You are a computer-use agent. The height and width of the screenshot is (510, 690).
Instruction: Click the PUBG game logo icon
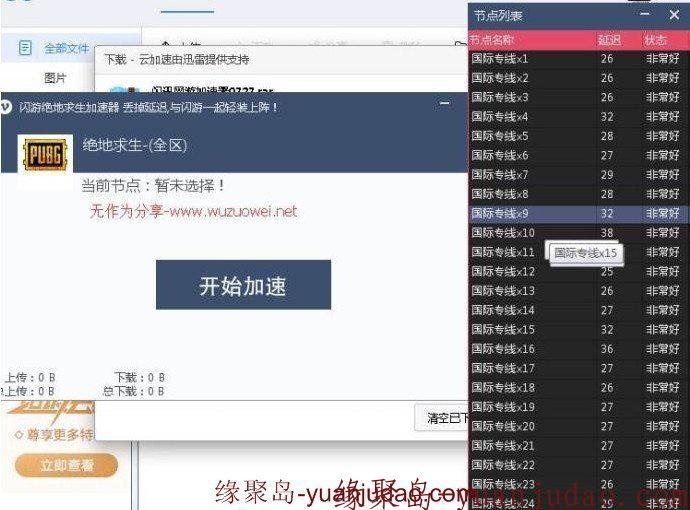45,154
